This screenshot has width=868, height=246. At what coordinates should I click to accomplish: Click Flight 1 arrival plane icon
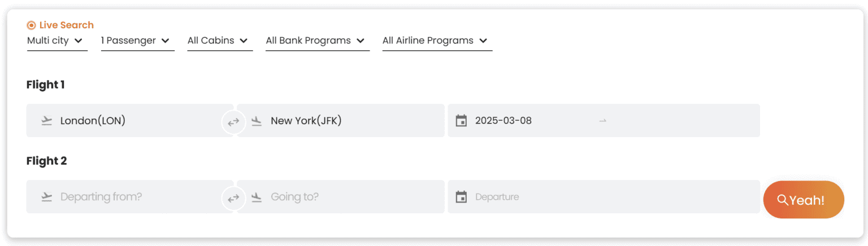(x=257, y=121)
